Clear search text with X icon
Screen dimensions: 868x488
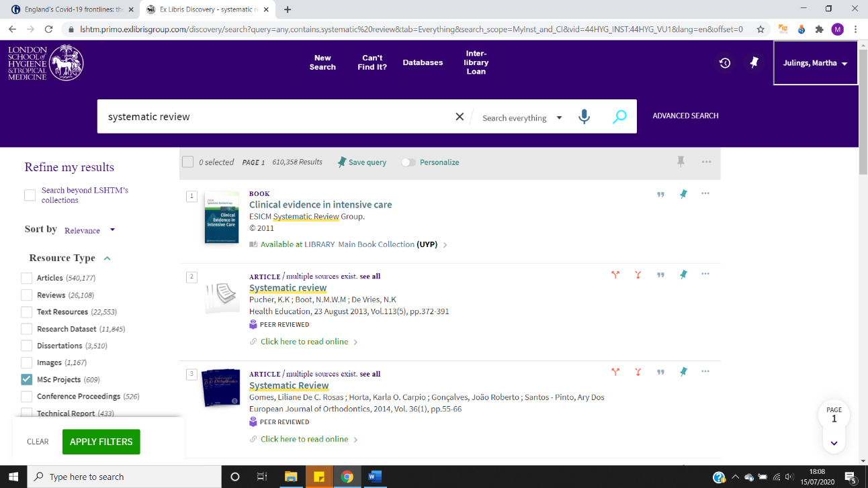[x=460, y=117]
